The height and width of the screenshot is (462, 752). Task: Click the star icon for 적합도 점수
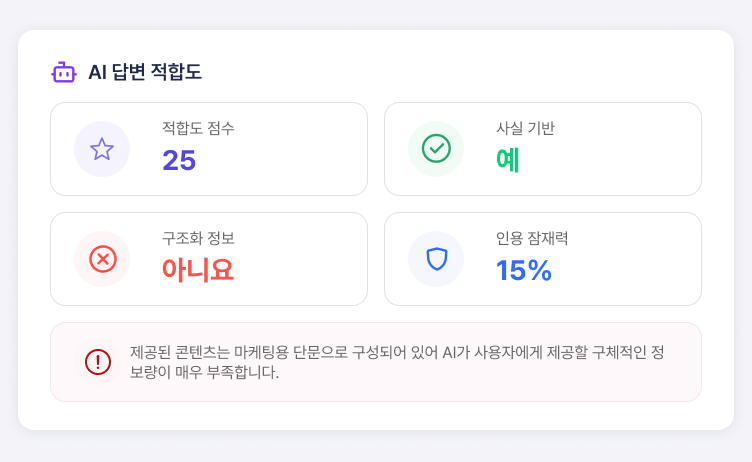click(x=102, y=149)
